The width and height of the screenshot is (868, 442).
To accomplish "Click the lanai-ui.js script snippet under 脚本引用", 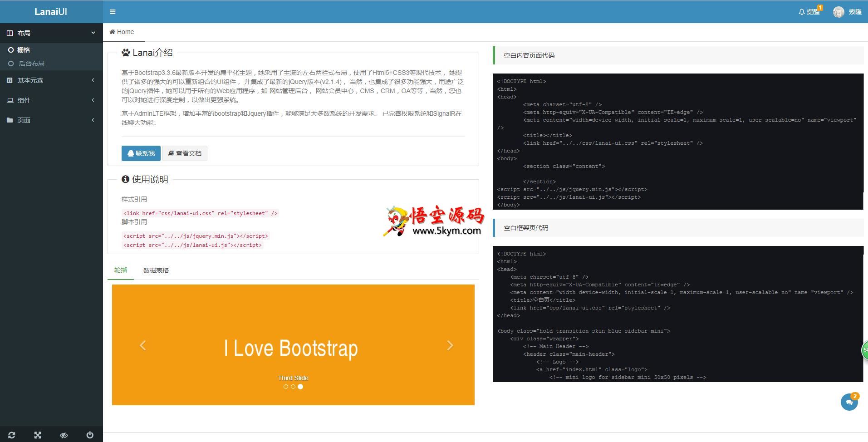I will tap(192, 245).
